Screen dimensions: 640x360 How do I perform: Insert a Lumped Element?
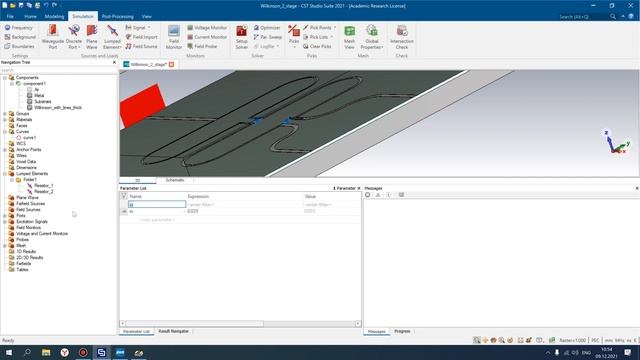(x=112, y=37)
